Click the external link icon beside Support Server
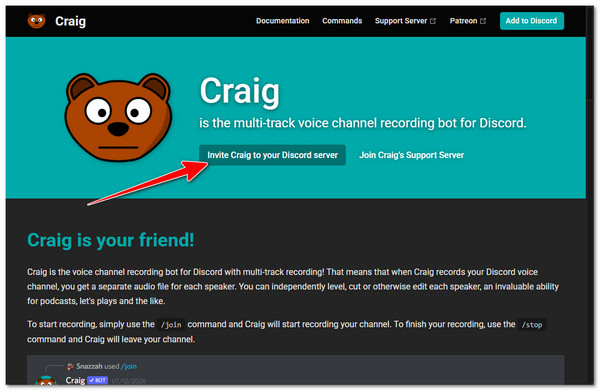600x391 pixels. (433, 21)
